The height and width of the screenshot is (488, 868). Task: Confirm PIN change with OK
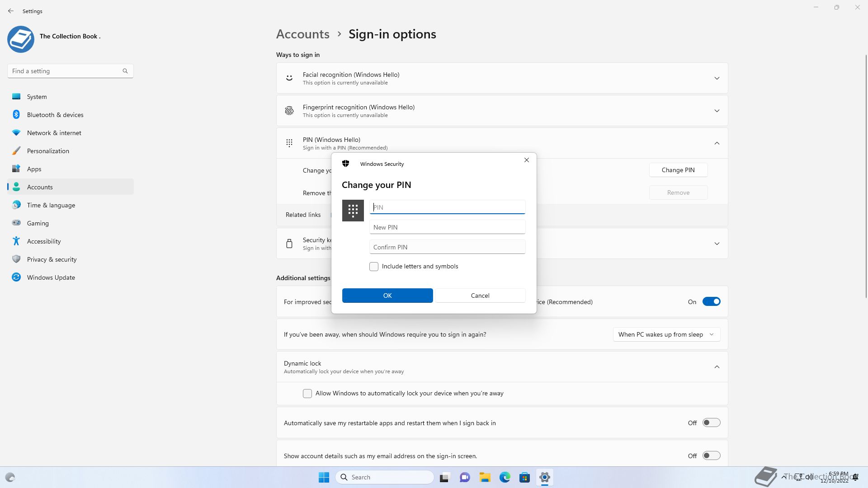387,296
